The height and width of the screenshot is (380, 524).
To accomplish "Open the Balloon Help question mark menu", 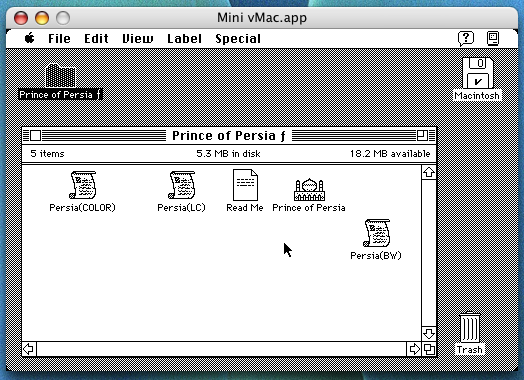I will click(x=466, y=38).
